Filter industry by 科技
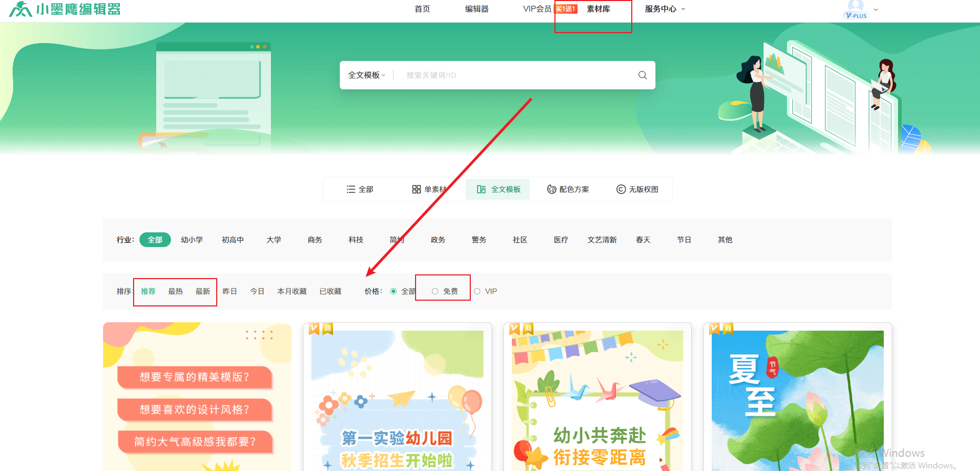This screenshot has width=980, height=471. tap(356, 240)
